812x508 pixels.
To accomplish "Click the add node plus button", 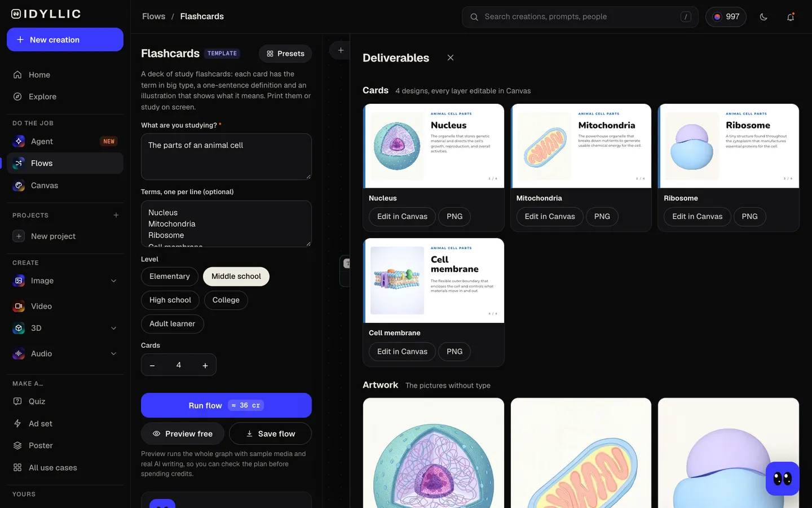I will click(341, 50).
